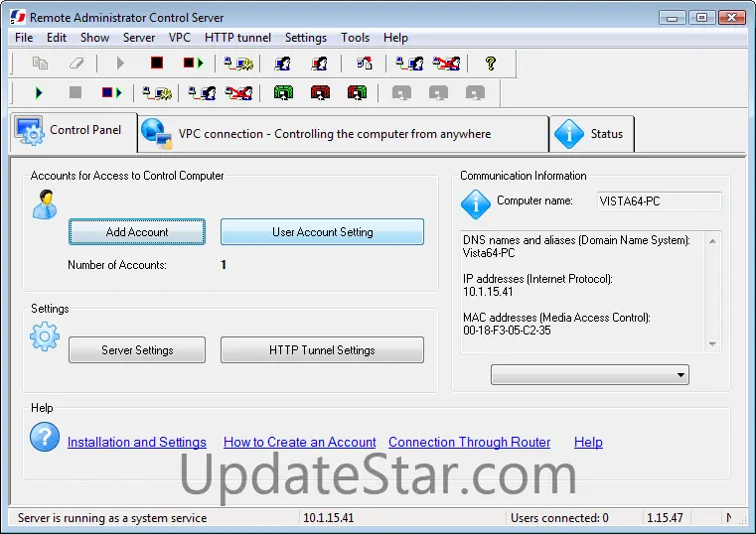The image size is (756, 534).
Task: Click the Add Account button
Action: tap(137, 231)
